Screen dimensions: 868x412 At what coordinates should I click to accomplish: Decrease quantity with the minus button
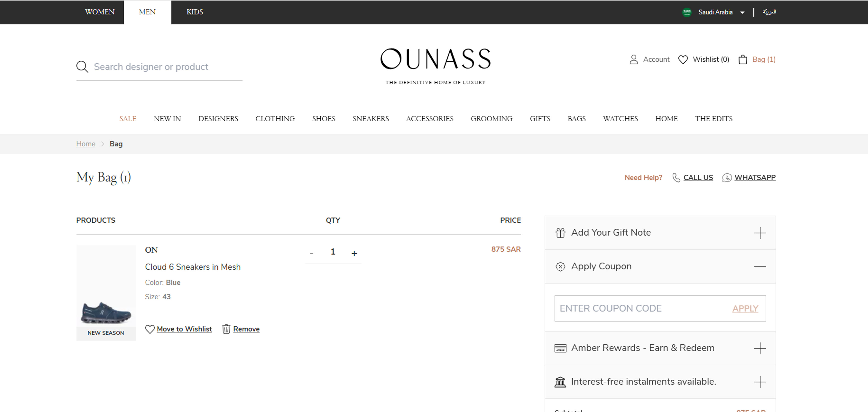point(312,253)
